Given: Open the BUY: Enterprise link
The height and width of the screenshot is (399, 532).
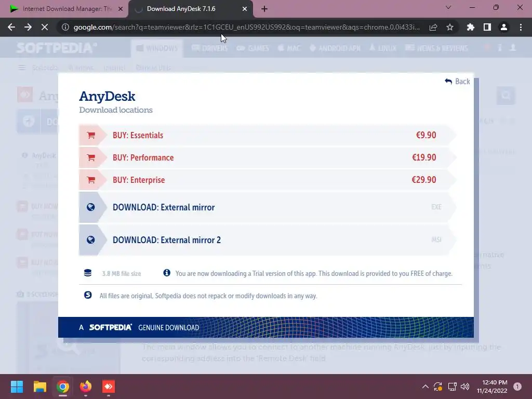Looking at the screenshot, I should [x=139, y=180].
